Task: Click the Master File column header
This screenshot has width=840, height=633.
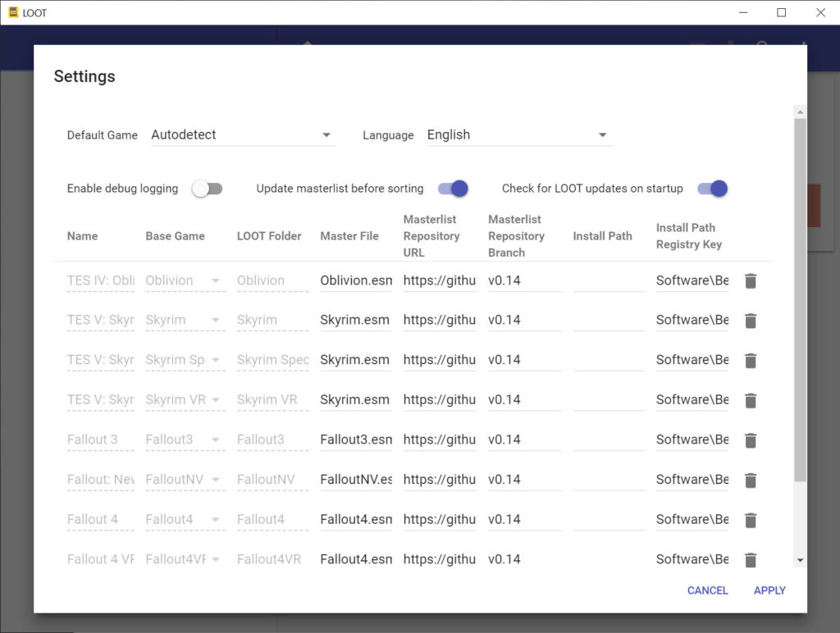Action: (x=349, y=236)
